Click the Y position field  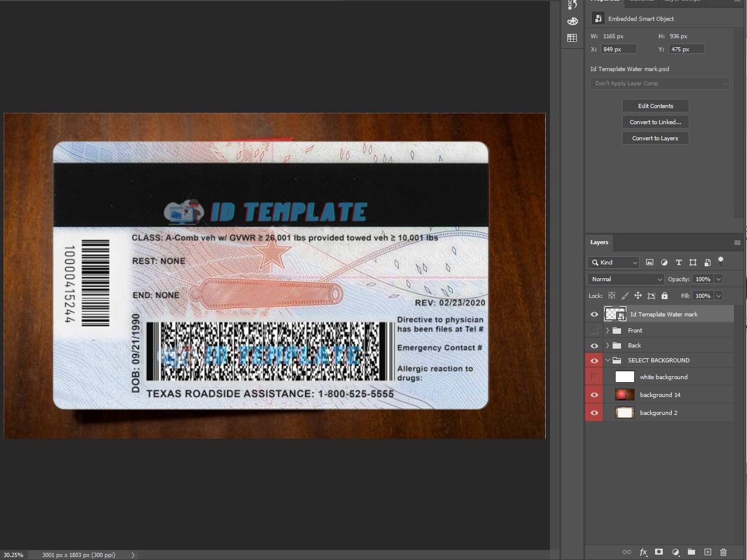pyautogui.click(x=687, y=49)
